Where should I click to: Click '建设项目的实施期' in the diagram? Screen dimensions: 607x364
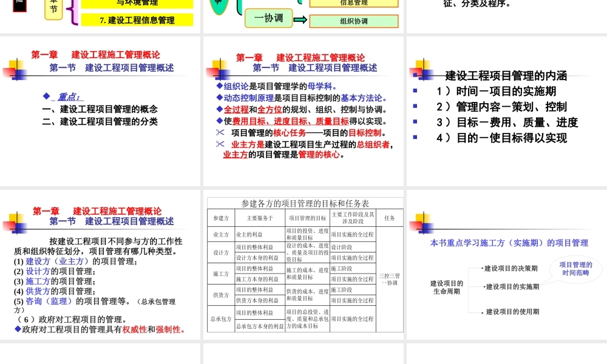point(512,286)
